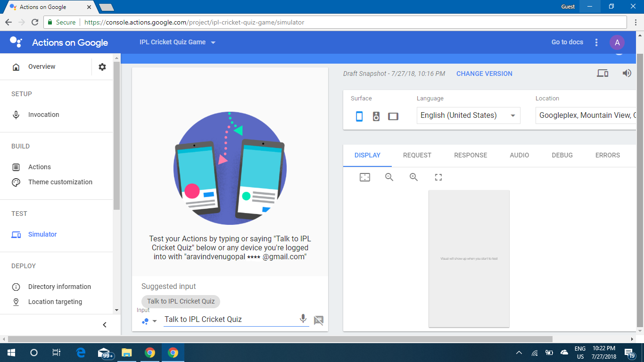Open Microsoft Edge from taskbar
Screen dimensions: 644x362
click(81, 353)
